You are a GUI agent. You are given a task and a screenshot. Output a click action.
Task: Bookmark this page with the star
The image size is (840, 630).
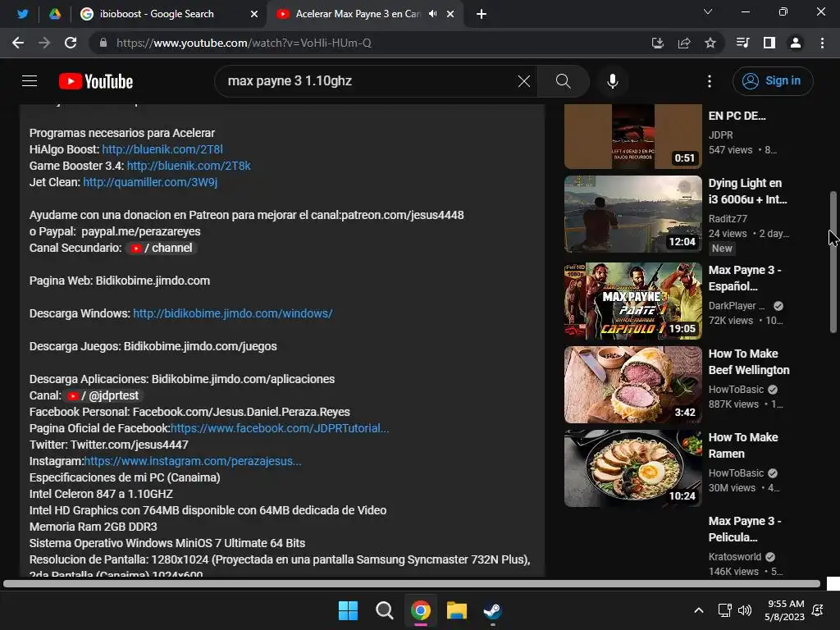tap(710, 43)
